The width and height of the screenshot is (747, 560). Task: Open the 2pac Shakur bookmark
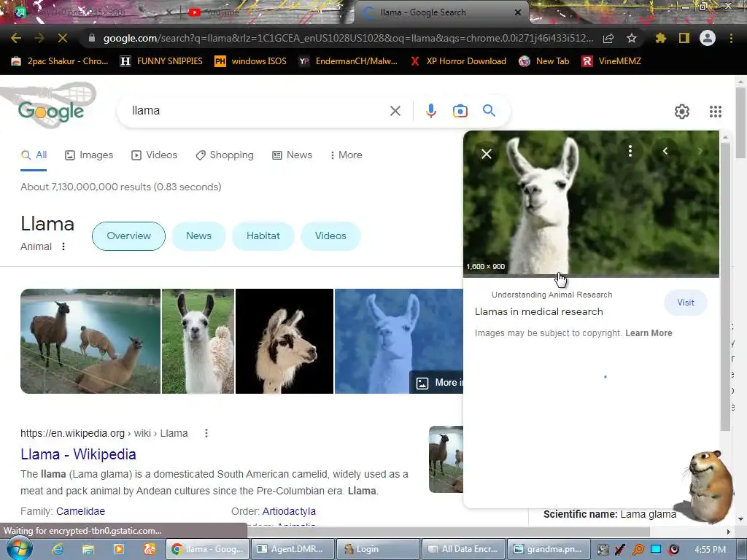60,61
